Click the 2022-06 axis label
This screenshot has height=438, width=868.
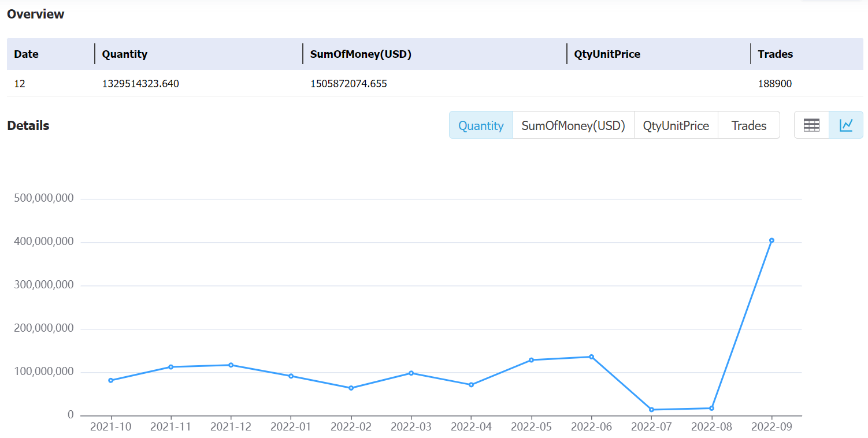pos(591,426)
